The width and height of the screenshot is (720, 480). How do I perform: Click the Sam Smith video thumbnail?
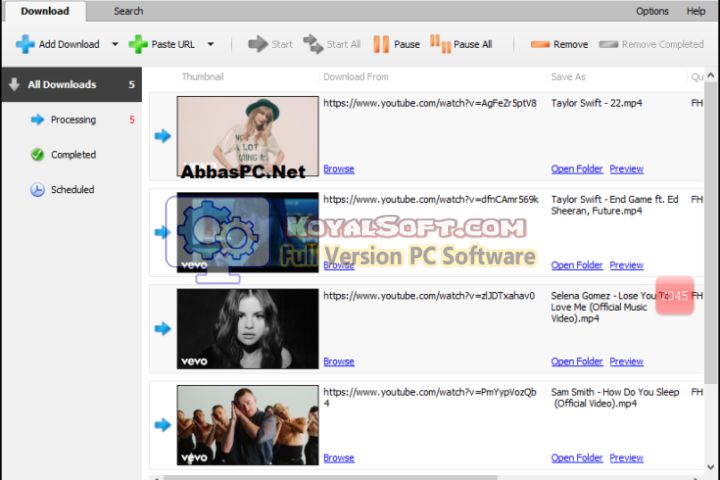[248, 425]
